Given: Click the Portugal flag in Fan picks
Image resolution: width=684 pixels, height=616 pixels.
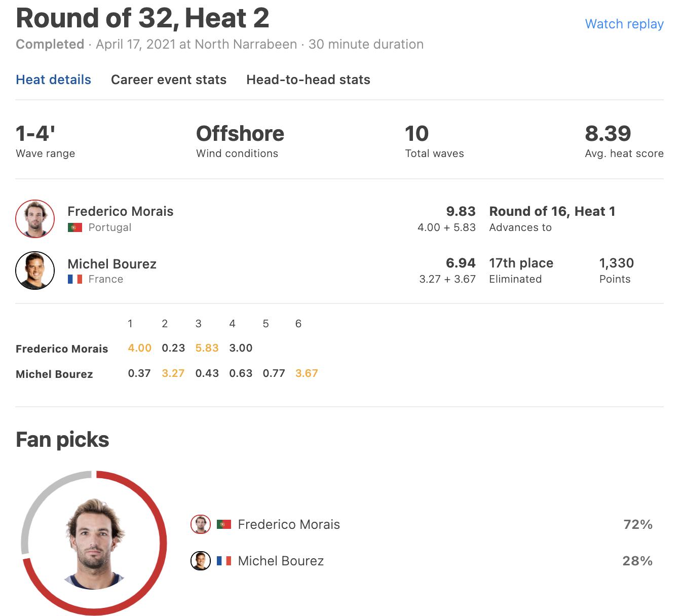Looking at the screenshot, I should [x=224, y=524].
